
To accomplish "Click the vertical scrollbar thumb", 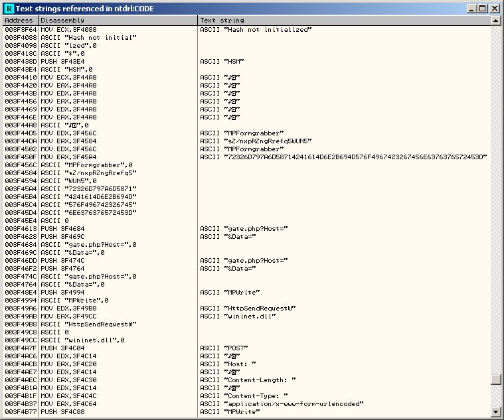I will pyautogui.click(x=495, y=380).
